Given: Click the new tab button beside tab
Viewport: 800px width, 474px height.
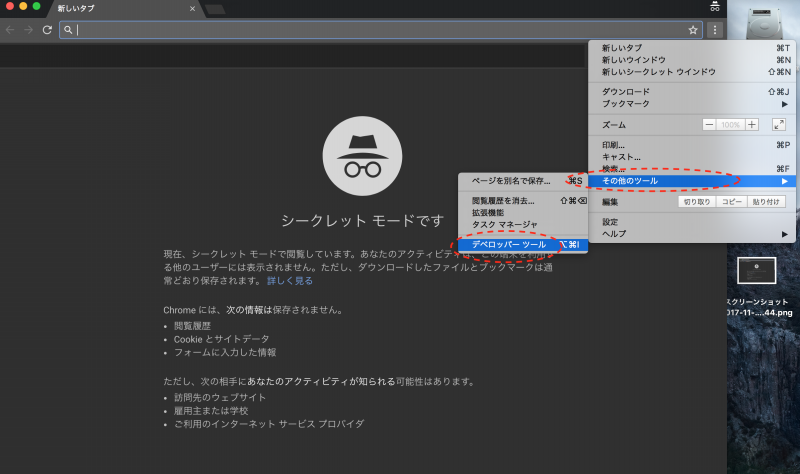Looking at the screenshot, I should point(215,9).
